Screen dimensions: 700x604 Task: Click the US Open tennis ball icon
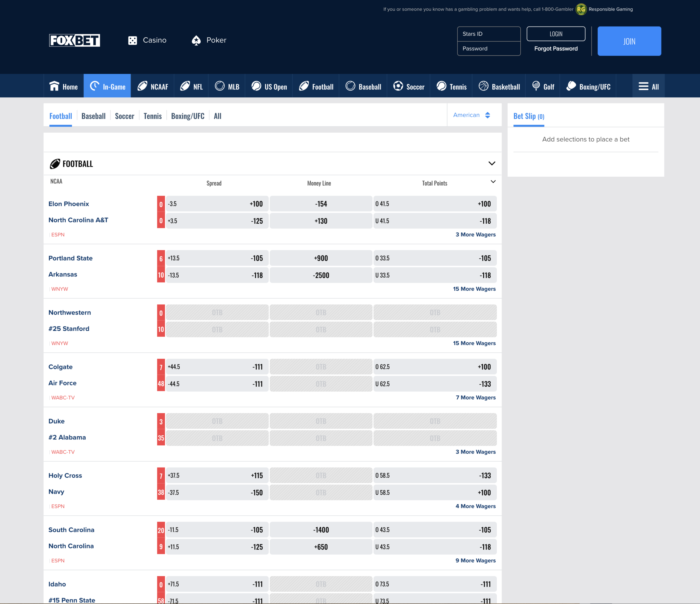pyautogui.click(x=256, y=86)
